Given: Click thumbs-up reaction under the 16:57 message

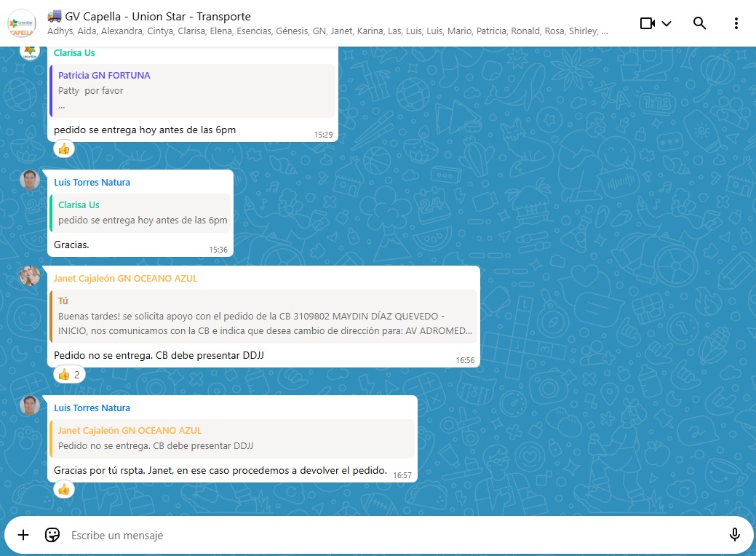Looking at the screenshot, I should coord(64,489).
